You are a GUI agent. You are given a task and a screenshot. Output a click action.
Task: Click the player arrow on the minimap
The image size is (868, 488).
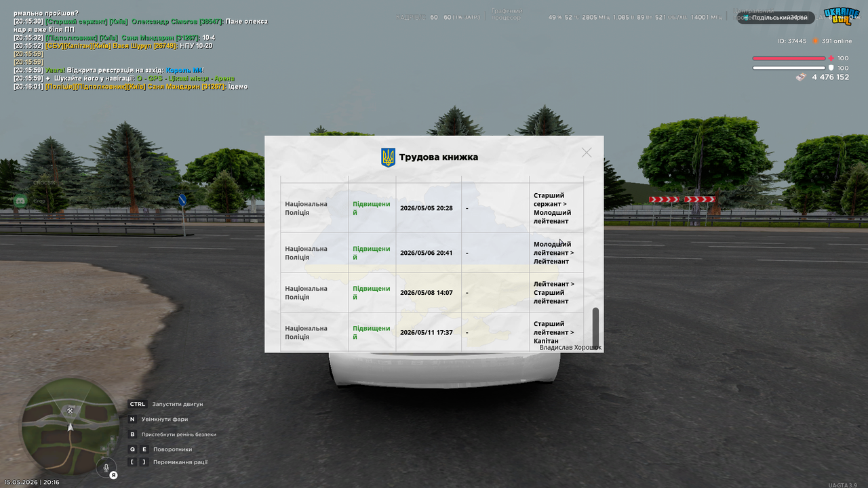tap(70, 427)
